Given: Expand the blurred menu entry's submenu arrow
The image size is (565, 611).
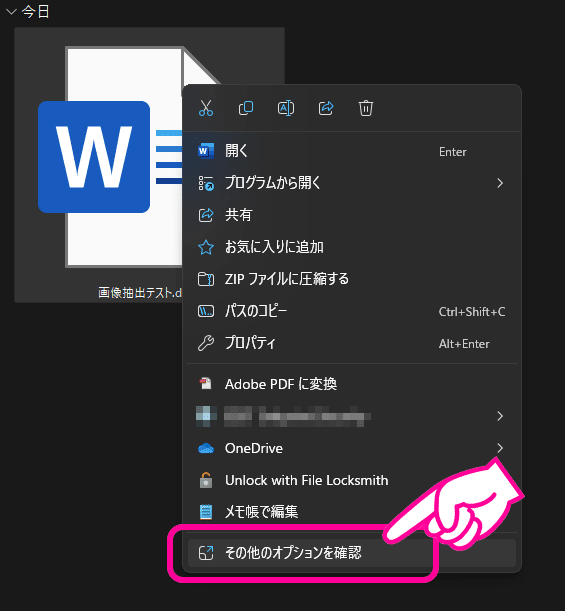Looking at the screenshot, I should coord(500,416).
